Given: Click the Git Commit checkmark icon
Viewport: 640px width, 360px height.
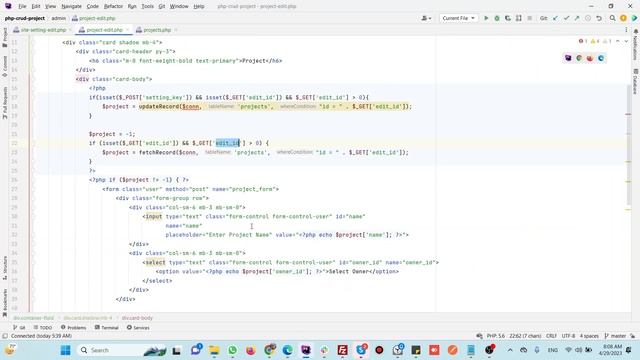Looking at the screenshot, I should click(x=566, y=18).
